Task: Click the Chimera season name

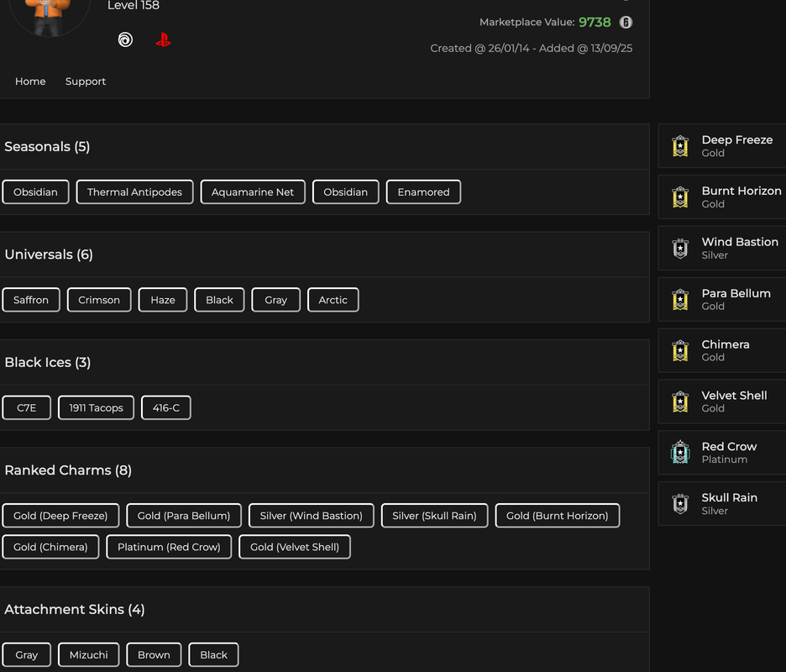Action: (x=726, y=344)
